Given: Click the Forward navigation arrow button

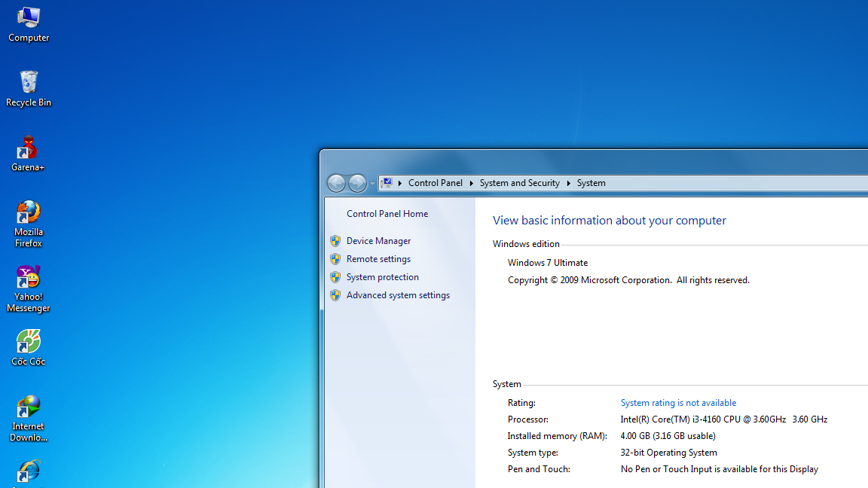Looking at the screenshot, I should click(357, 183).
